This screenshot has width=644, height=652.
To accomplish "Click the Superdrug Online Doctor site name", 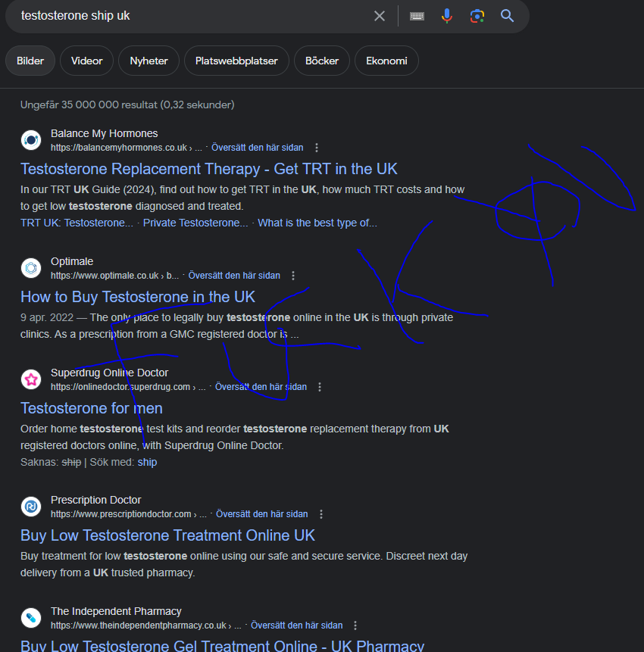I will coord(109,373).
